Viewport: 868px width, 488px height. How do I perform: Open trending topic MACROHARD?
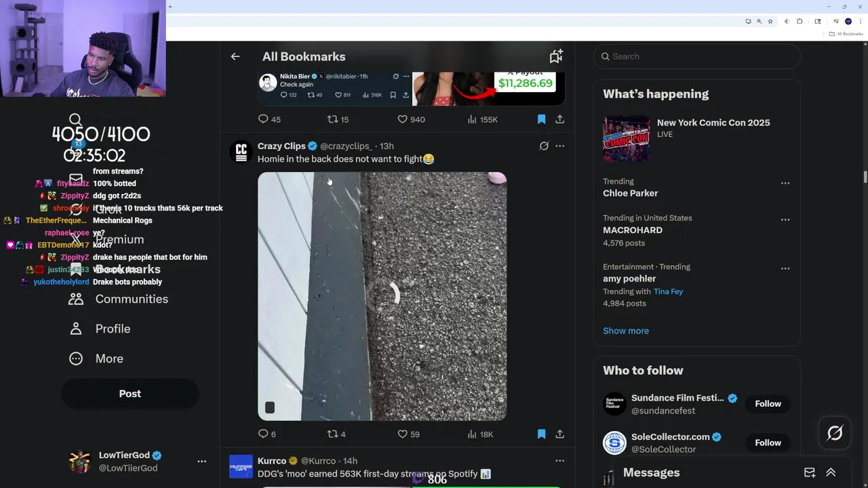633,230
